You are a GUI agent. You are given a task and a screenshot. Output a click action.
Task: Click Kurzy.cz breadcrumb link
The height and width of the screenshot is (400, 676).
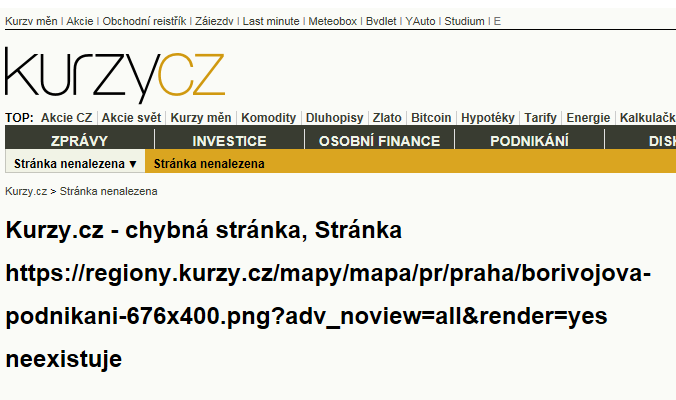(x=26, y=191)
